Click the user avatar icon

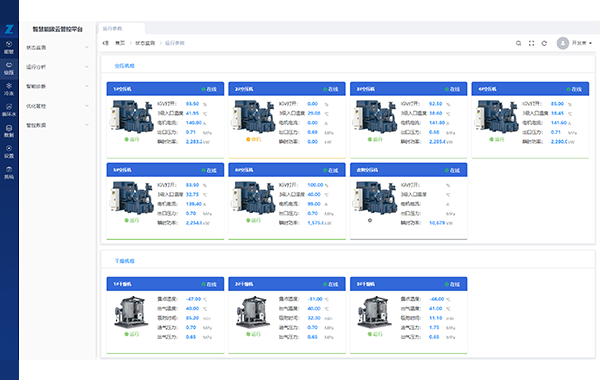pos(562,43)
